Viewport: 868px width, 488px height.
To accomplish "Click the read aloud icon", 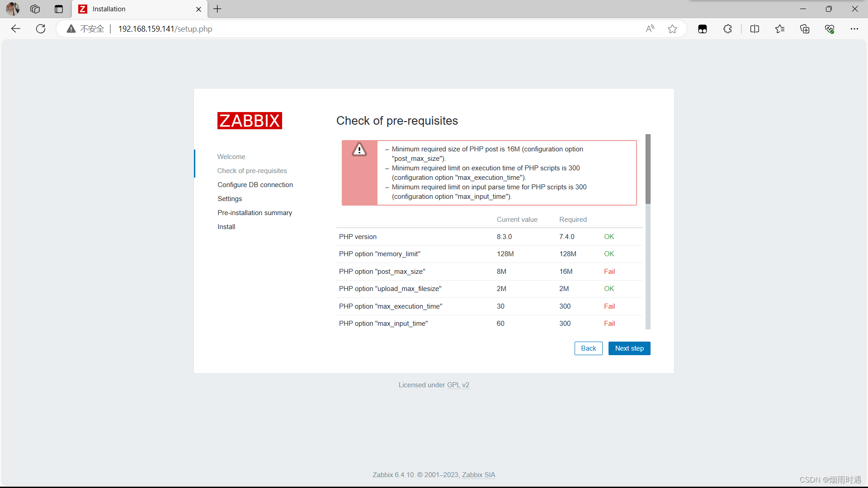I will [x=650, y=29].
